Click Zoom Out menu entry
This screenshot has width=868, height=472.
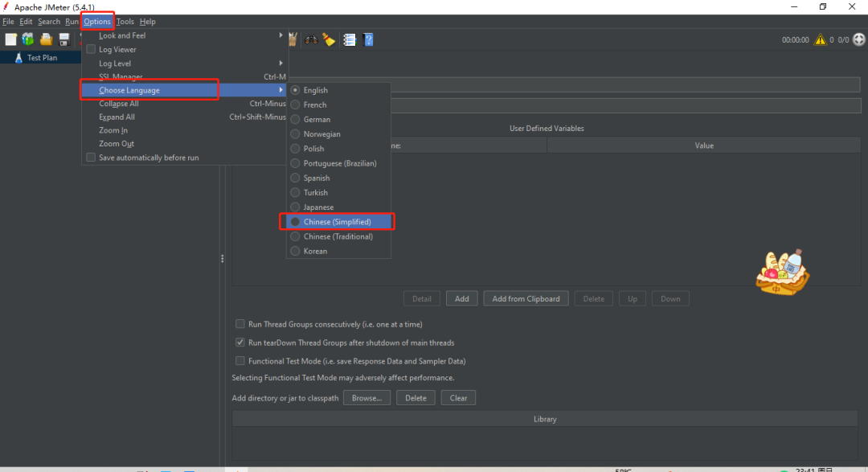click(x=184, y=143)
